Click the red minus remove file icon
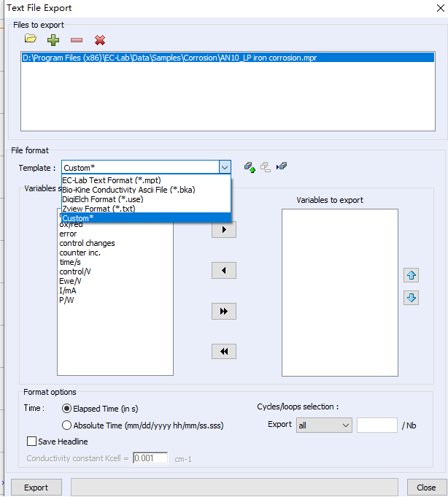 pyautogui.click(x=77, y=39)
